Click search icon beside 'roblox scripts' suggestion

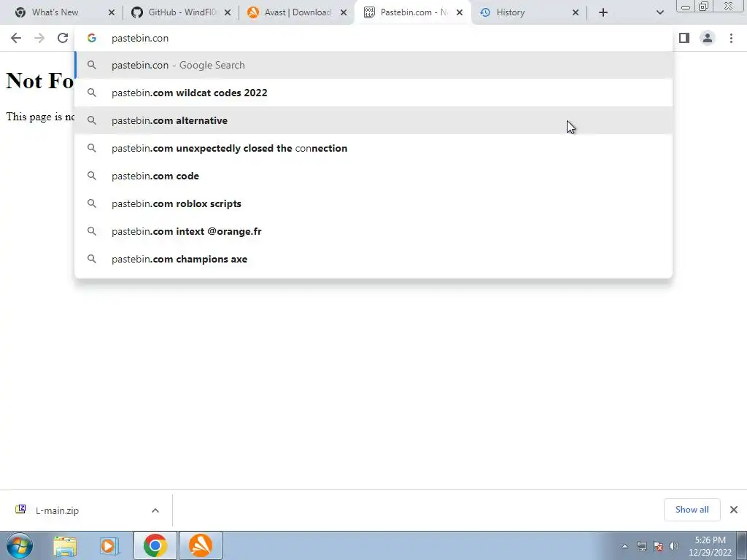[91, 203]
